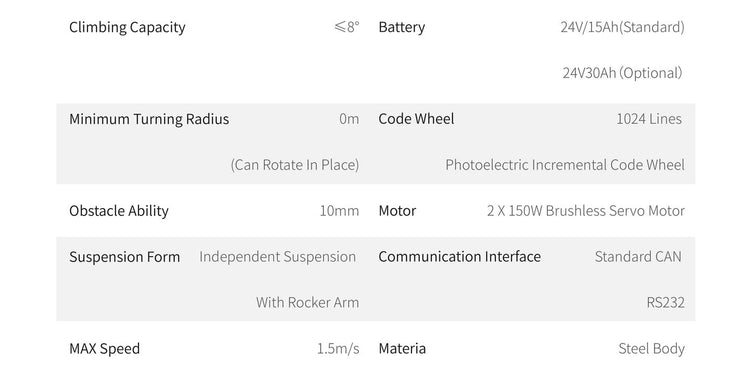
Task: Select 24V30Ah (Optional) battery text
Action: [622, 73]
